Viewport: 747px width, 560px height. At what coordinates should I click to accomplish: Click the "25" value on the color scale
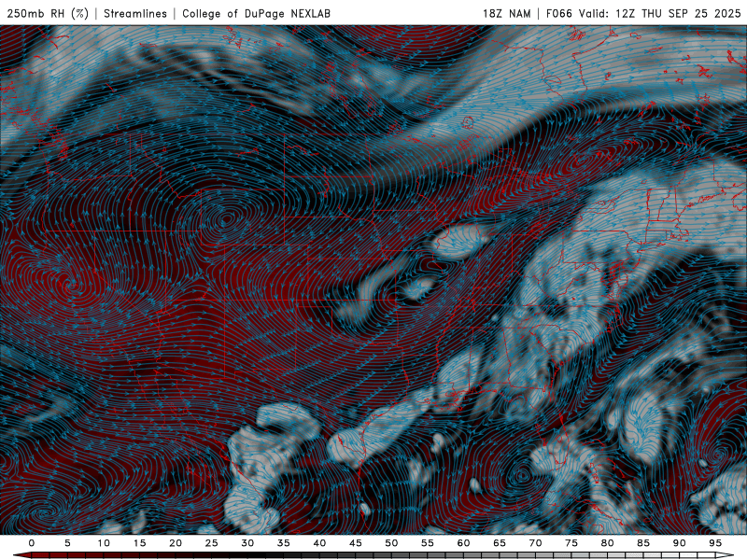point(212,543)
